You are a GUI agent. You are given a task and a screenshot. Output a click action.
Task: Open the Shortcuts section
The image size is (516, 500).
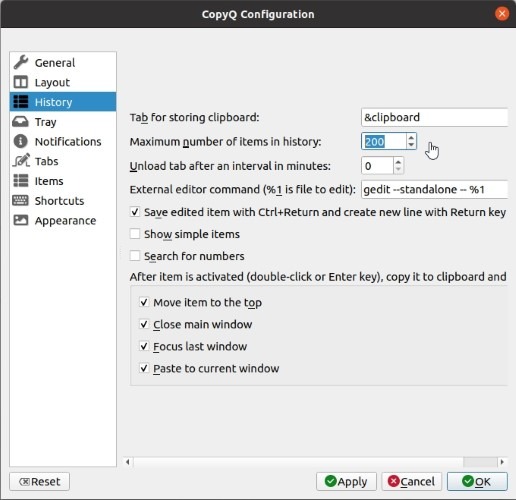(63, 200)
